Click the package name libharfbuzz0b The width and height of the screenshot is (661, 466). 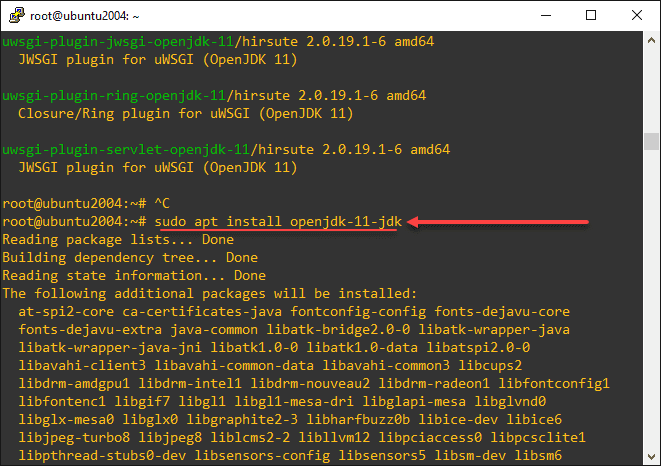[358, 419]
